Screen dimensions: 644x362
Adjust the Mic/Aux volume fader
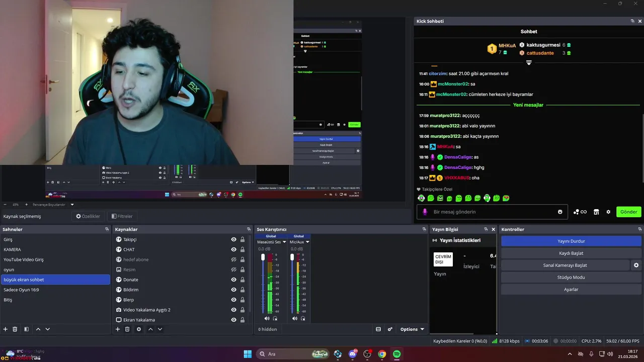pos(292,257)
